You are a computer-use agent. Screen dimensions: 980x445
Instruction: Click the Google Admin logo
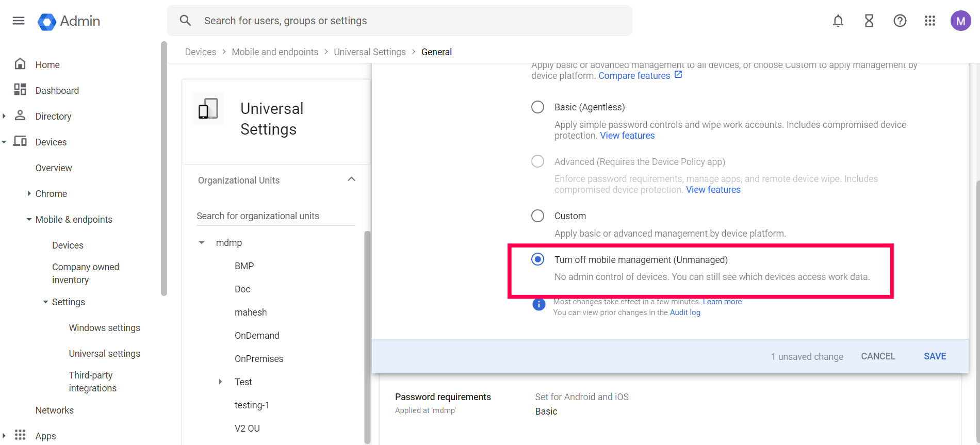(x=69, y=21)
